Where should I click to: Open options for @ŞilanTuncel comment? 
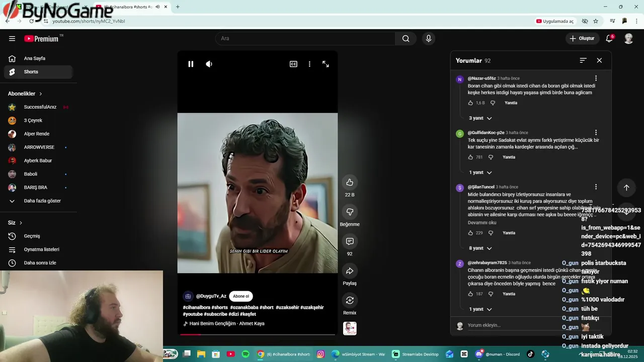pos(596,187)
